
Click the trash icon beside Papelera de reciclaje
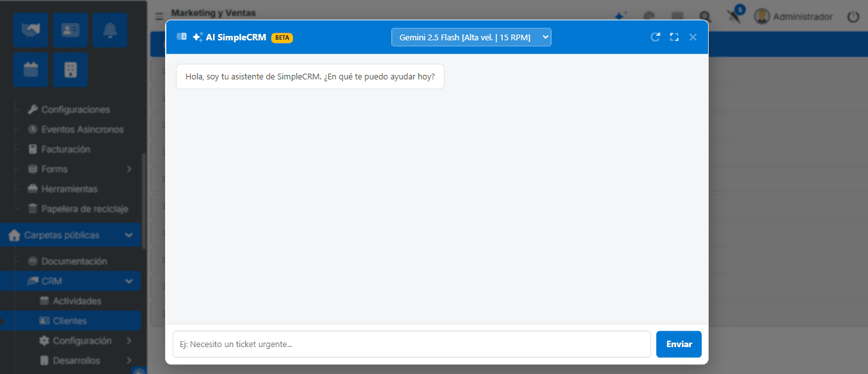33,209
